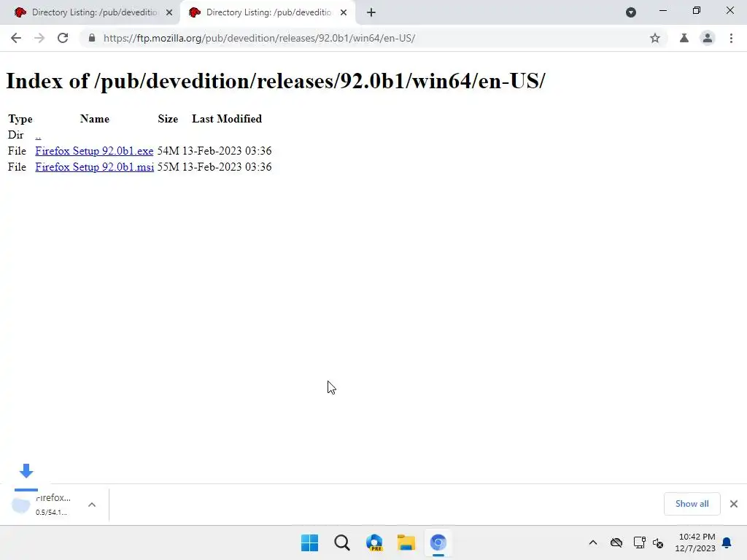Close the active Directory Listing tab
This screenshot has width=747, height=560.
coord(344,12)
